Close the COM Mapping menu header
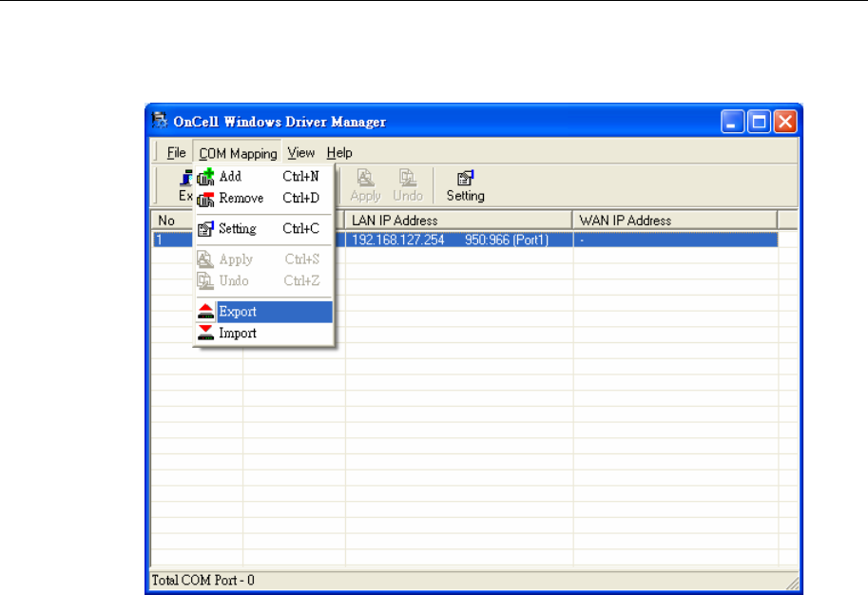 tap(238, 153)
